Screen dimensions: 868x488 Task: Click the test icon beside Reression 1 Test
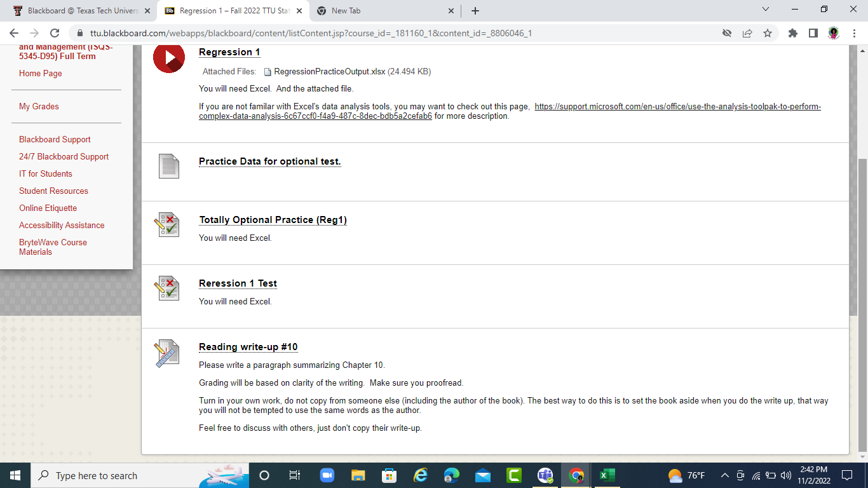(166, 288)
